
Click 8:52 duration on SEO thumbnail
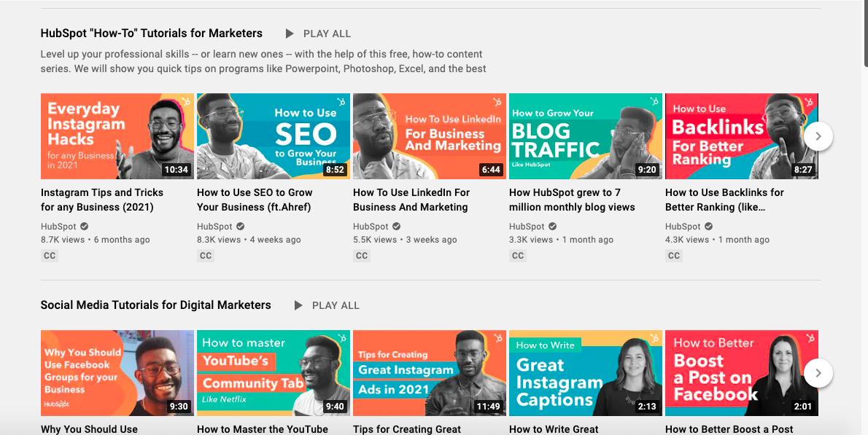[335, 170]
